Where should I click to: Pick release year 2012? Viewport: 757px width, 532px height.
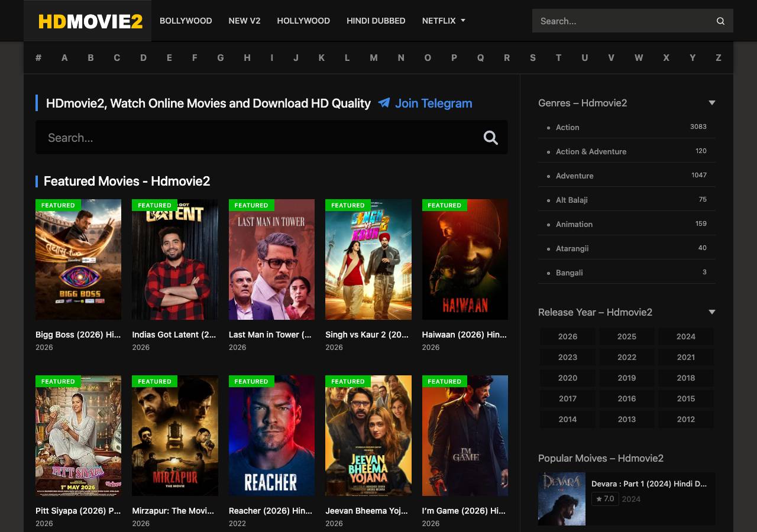click(686, 419)
